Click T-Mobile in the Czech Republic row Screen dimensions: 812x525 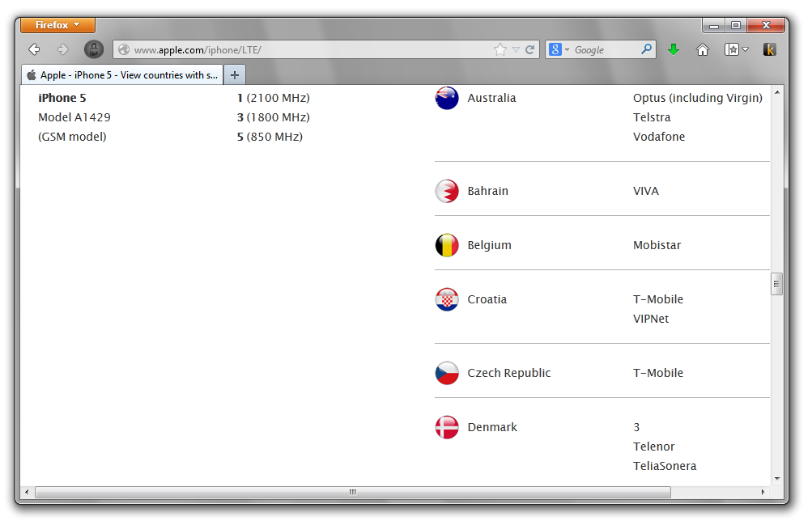657,373
